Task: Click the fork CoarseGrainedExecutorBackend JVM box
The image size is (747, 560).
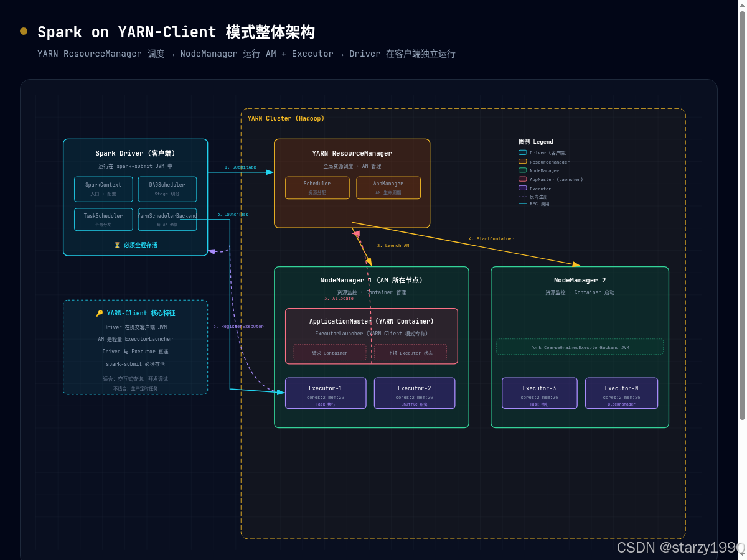Action: pos(580,347)
